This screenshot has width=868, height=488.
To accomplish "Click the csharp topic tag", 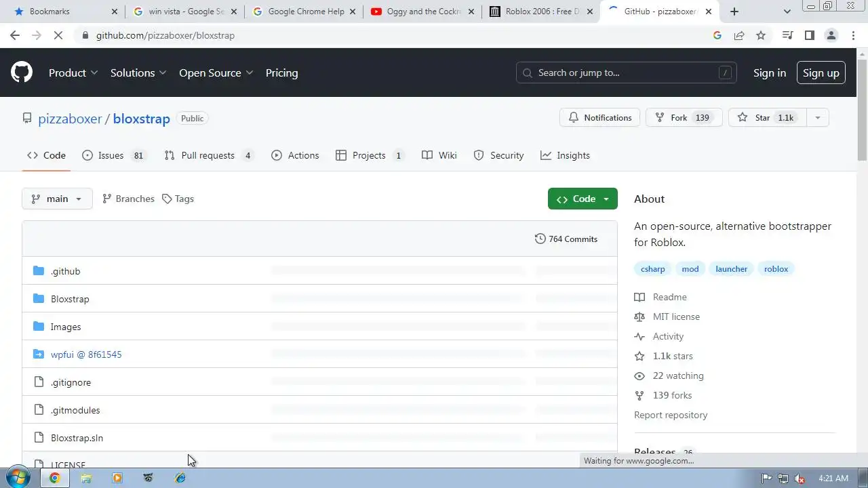I will (653, 269).
